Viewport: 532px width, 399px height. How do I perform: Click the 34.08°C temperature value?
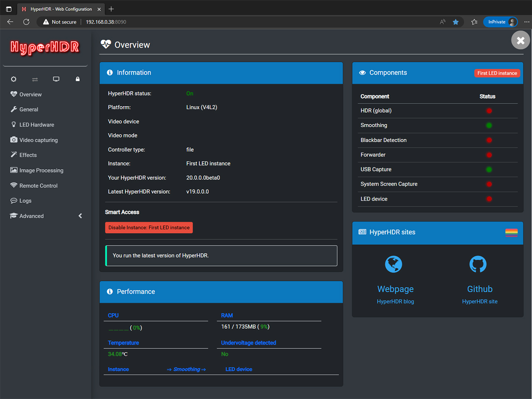118,354
